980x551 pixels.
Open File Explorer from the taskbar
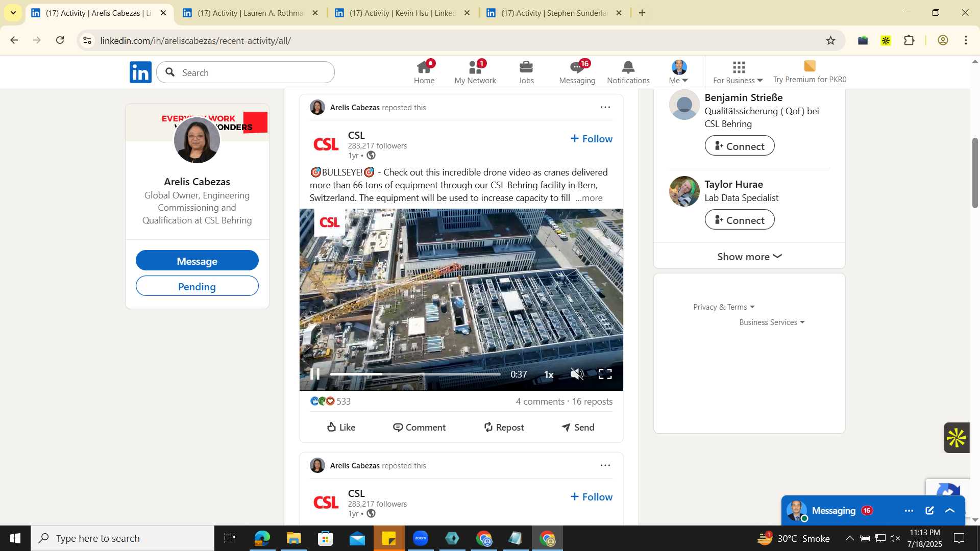293,538
